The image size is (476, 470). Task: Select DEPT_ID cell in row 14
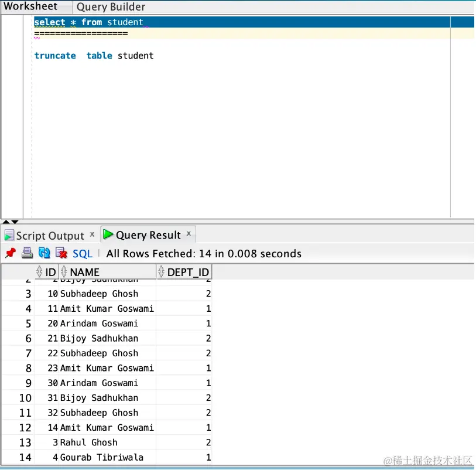point(184,458)
